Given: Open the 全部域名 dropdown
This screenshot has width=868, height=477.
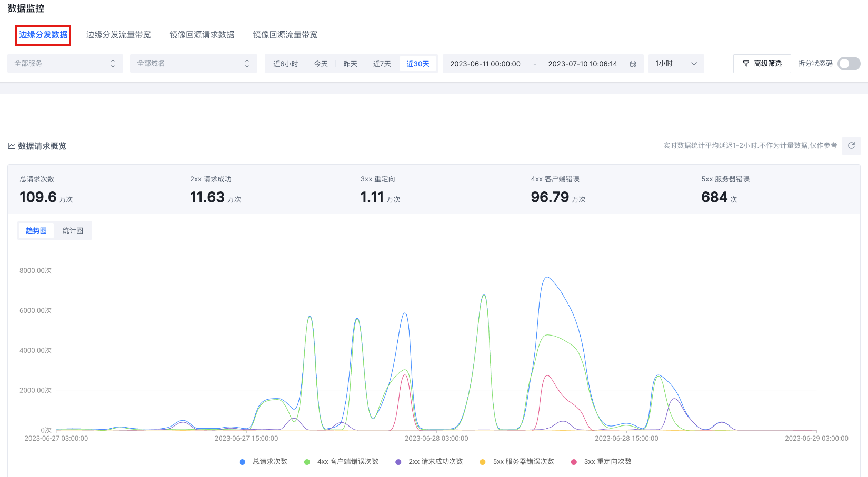Looking at the screenshot, I should pos(194,64).
